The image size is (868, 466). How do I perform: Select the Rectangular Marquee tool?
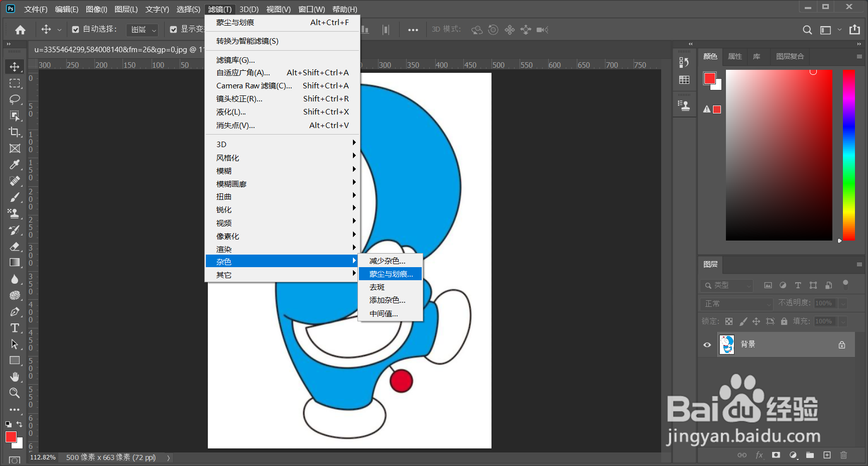tap(15, 83)
